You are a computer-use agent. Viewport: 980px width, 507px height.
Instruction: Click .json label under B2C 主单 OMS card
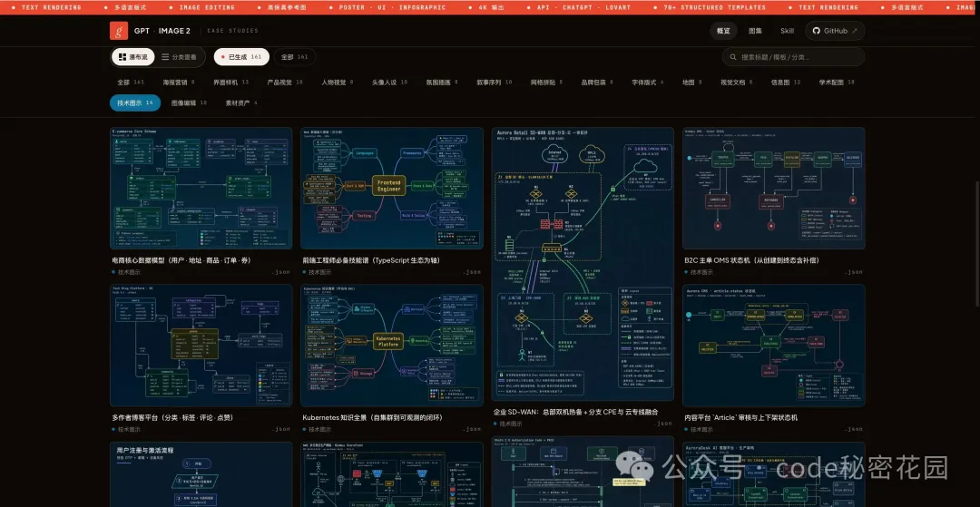tap(854, 272)
